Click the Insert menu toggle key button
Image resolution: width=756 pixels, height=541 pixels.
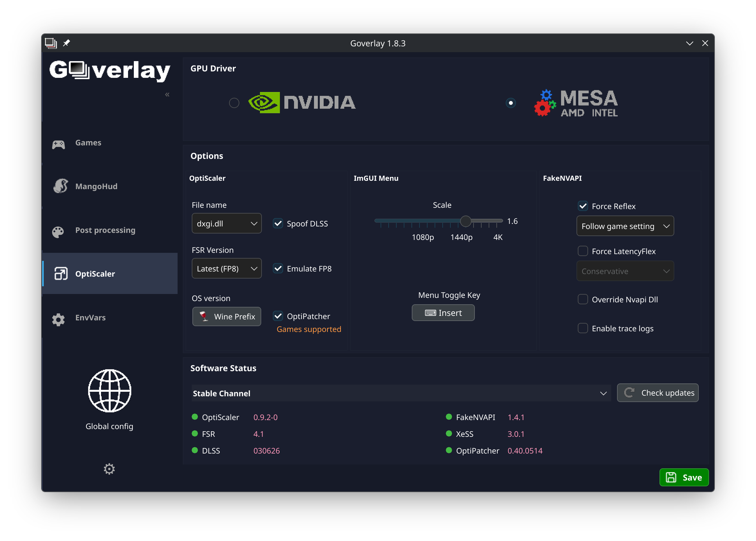(x=443, y=313)
